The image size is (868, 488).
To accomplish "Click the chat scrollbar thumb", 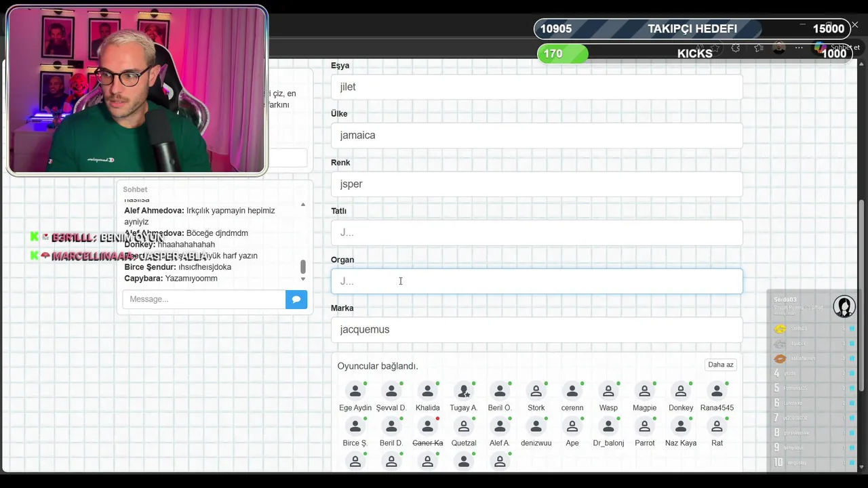I will coord(303,266).
